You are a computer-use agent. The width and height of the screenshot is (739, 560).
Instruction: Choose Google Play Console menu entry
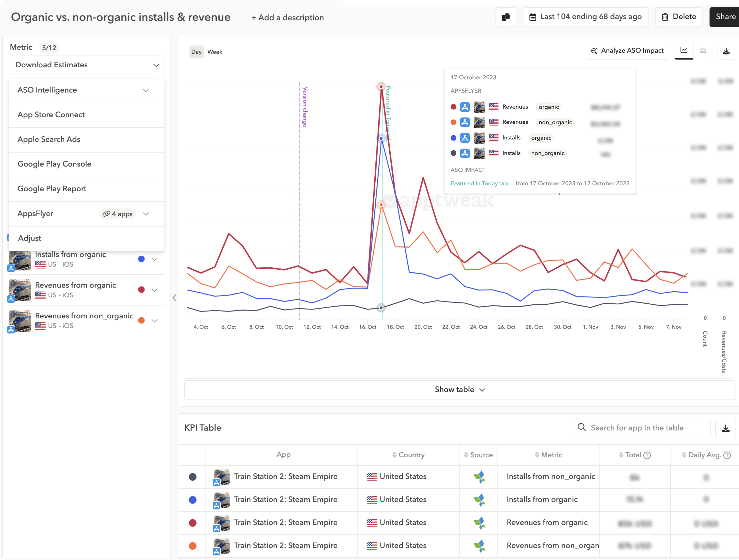point(54,164)
